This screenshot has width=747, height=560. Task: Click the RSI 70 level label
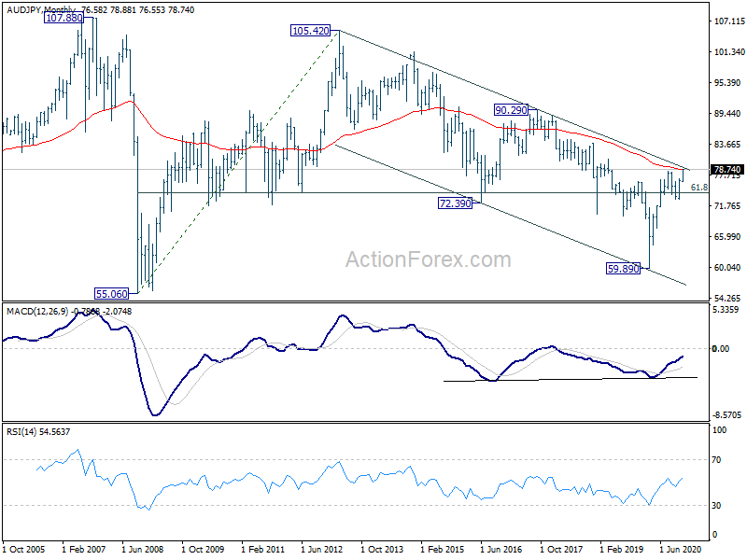pos(716,460)
